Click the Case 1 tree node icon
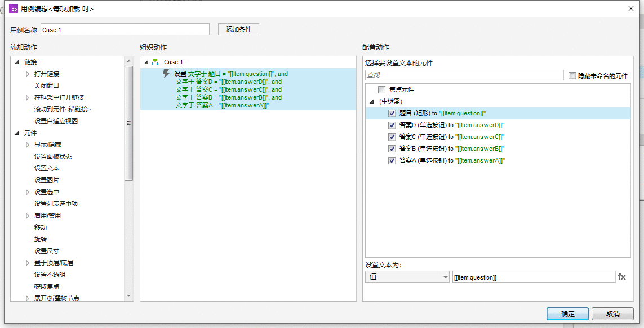This screenshot has height=328, width=644. pyautogui.click(x=155, y=62)
